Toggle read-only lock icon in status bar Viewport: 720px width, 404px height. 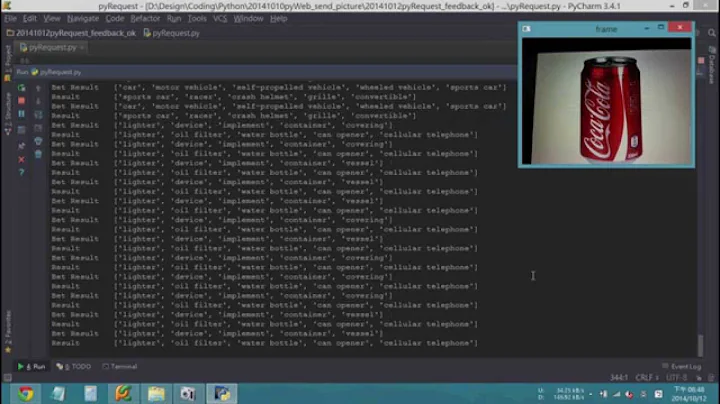pyautogui.click(x=698, y=378)
